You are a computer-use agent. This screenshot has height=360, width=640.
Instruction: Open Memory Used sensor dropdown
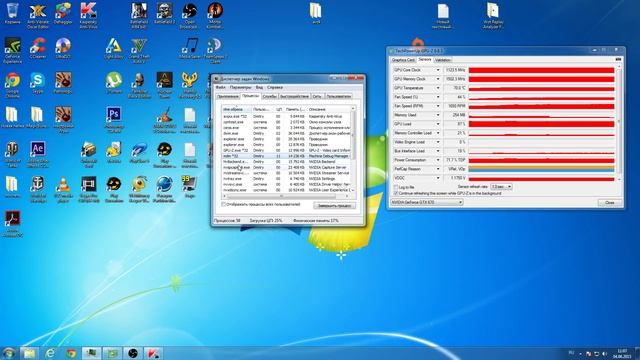point(438,115)
